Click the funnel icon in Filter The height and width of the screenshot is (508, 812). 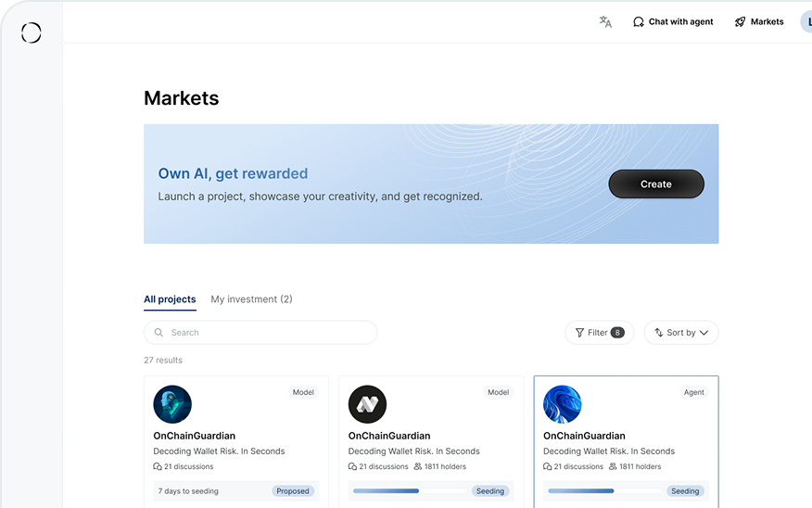click(579, 333)
